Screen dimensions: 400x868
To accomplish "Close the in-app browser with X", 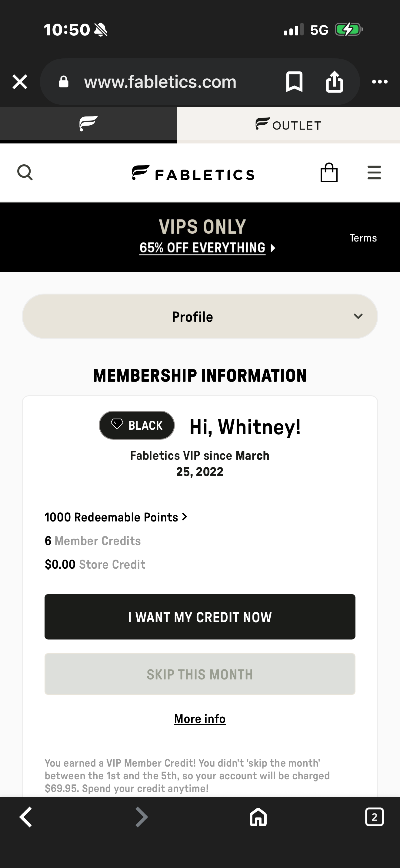I will pos(20,82).
